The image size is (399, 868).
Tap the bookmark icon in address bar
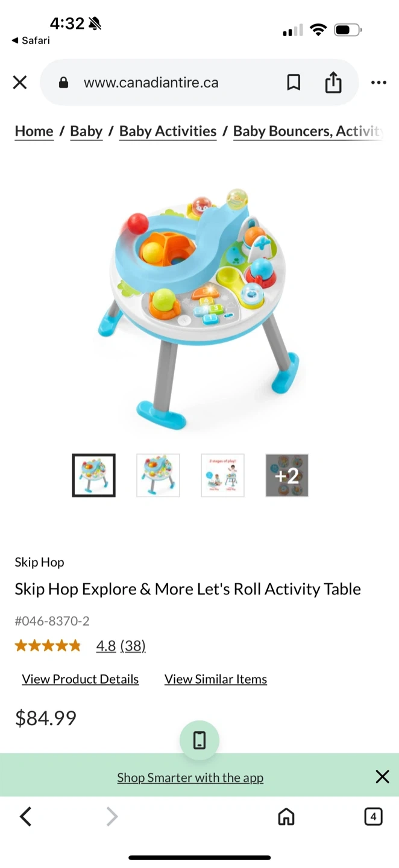pyautogui.click(x=294, y=83)
